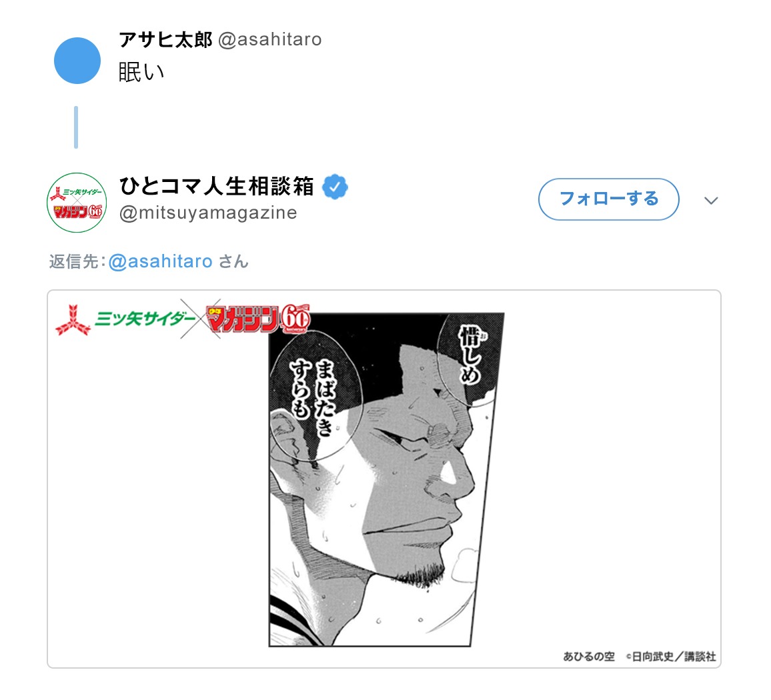This screenshot has width=771, height=700.
Task: Click the 眠い tweet text
Action: [141, 72]
